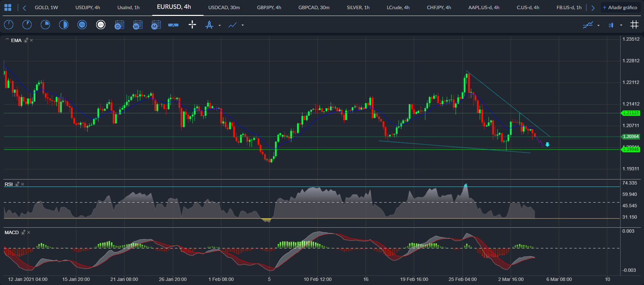Remove the EMA indicator with its X

point(32,40)
